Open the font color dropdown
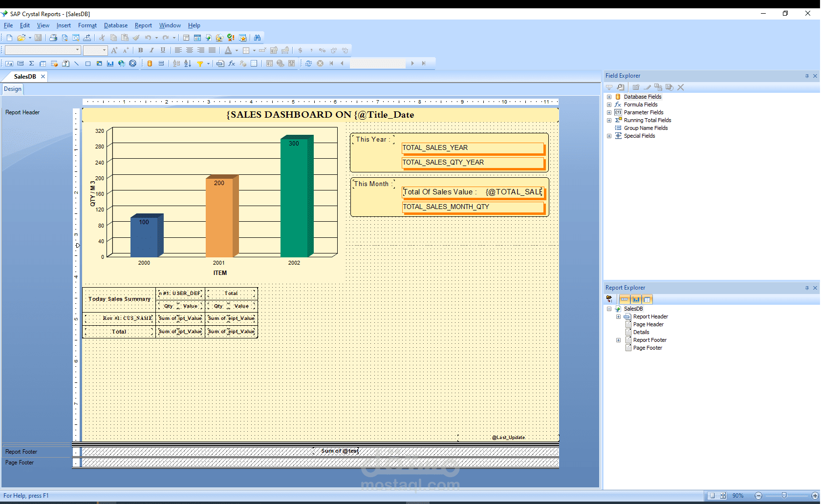The image size is (821, 504). (x=236, y=50)
